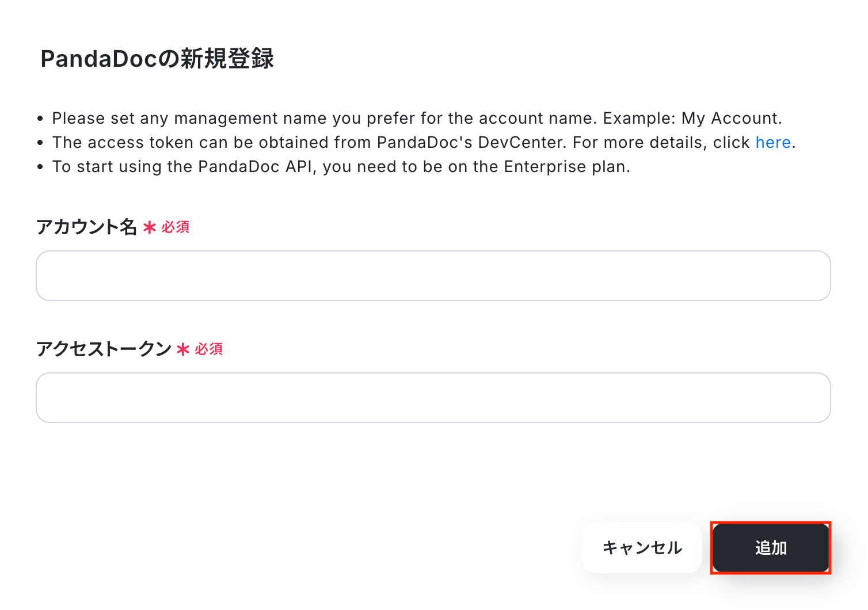Click the dark 追加 button
The image size is (868, 610).
tap(771, 548)
